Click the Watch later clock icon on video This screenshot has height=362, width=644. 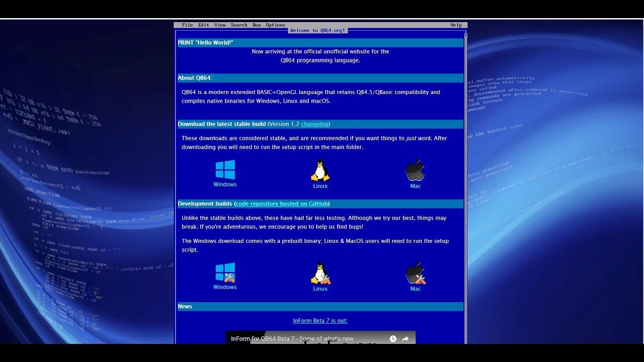(x=393, y=339)
